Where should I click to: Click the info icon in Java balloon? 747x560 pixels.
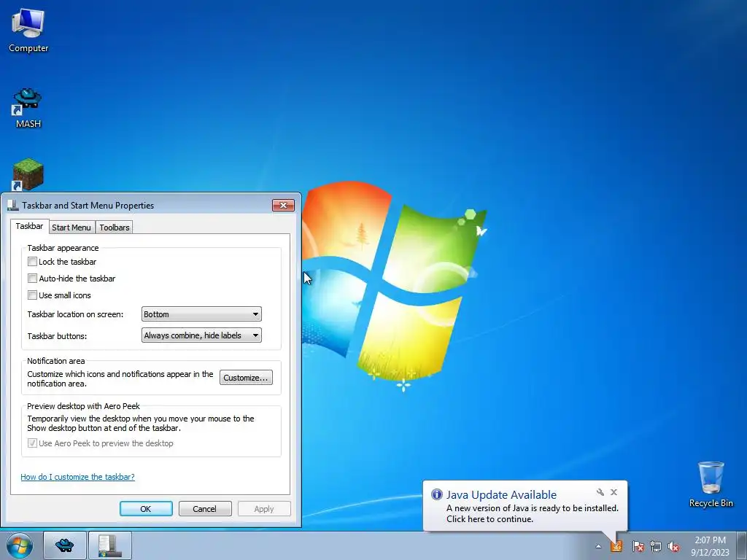click(436, 494)
